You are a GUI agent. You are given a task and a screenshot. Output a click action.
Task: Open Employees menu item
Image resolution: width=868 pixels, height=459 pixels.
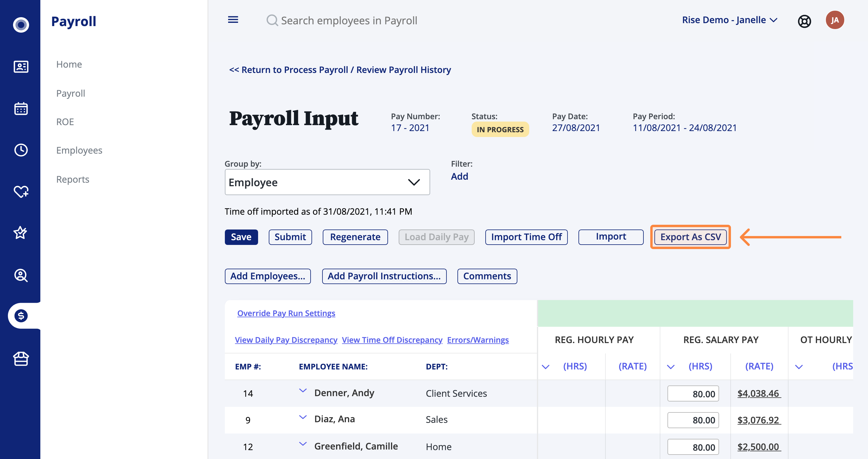[79, 150]
